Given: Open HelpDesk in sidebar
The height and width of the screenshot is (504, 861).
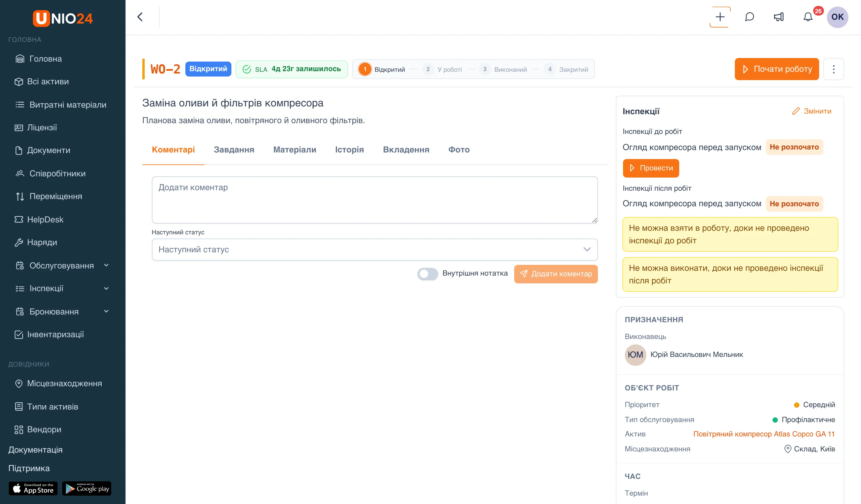Looking at the screenshot, I should tap(39, 219).
